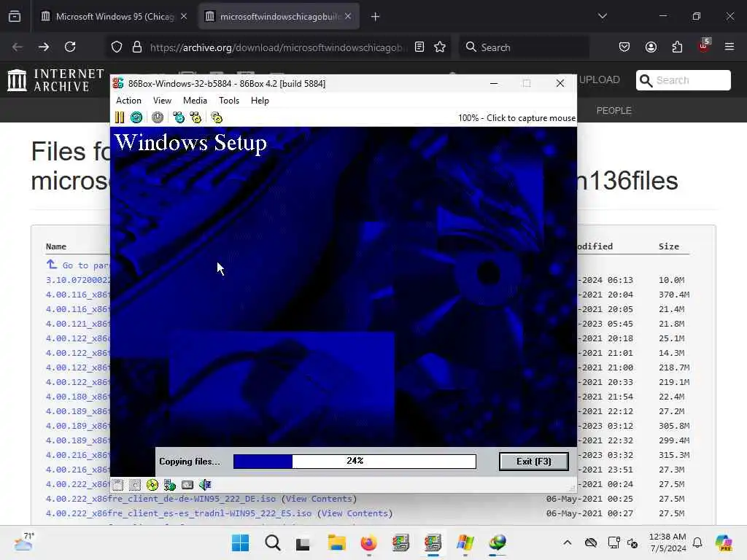
Task: Open 4.00.222 WIN95_222_ES.iso file link
Action: [179, 513]
